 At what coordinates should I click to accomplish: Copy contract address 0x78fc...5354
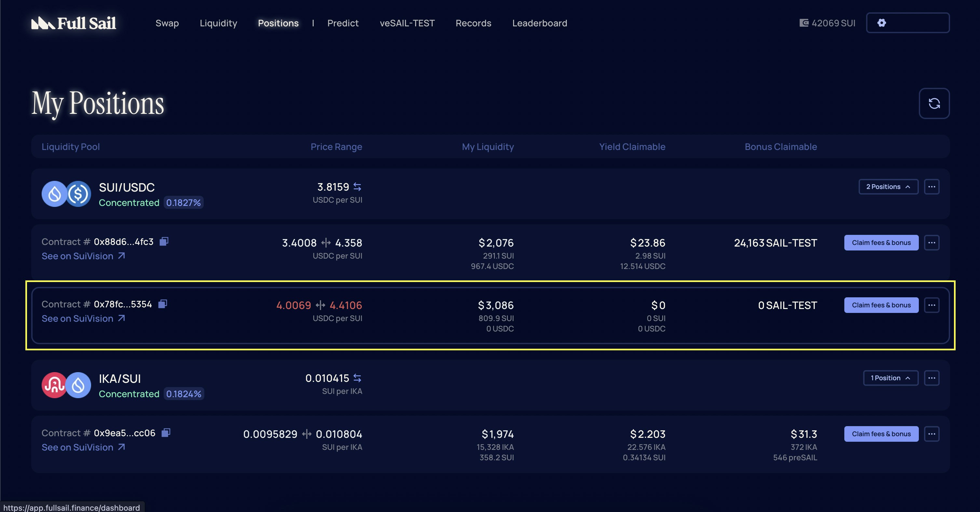click(162, 304)
